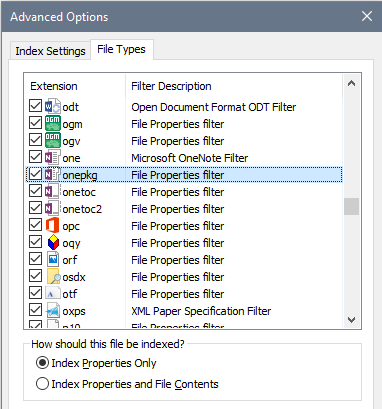Click the osdx search connector icon

(53, 277)
